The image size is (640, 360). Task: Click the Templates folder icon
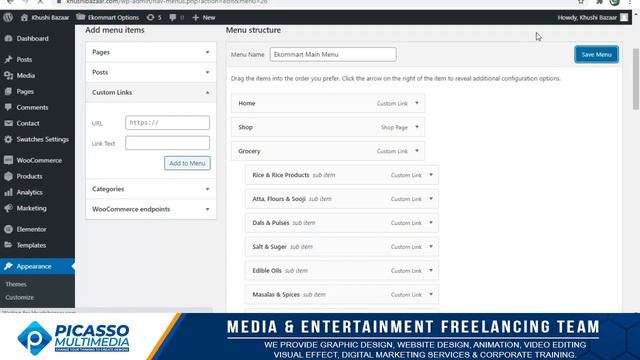click(9, 245)
